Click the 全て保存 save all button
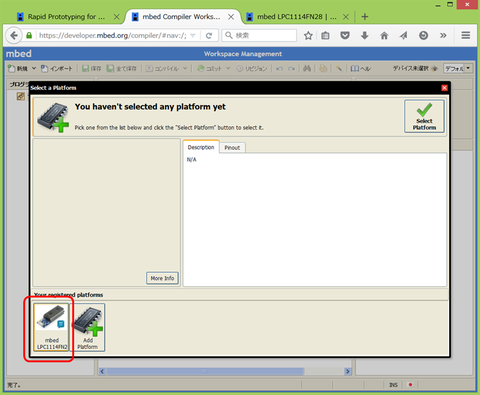The height and width of the screenshot is (395, 480). tap(122, 68)
